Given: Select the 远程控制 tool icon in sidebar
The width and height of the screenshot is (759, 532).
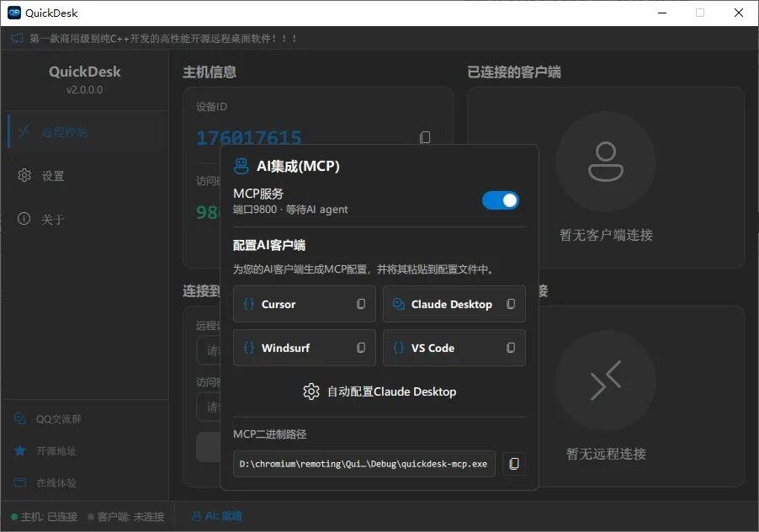Looking at the screenshot, I should coord(23,131).
